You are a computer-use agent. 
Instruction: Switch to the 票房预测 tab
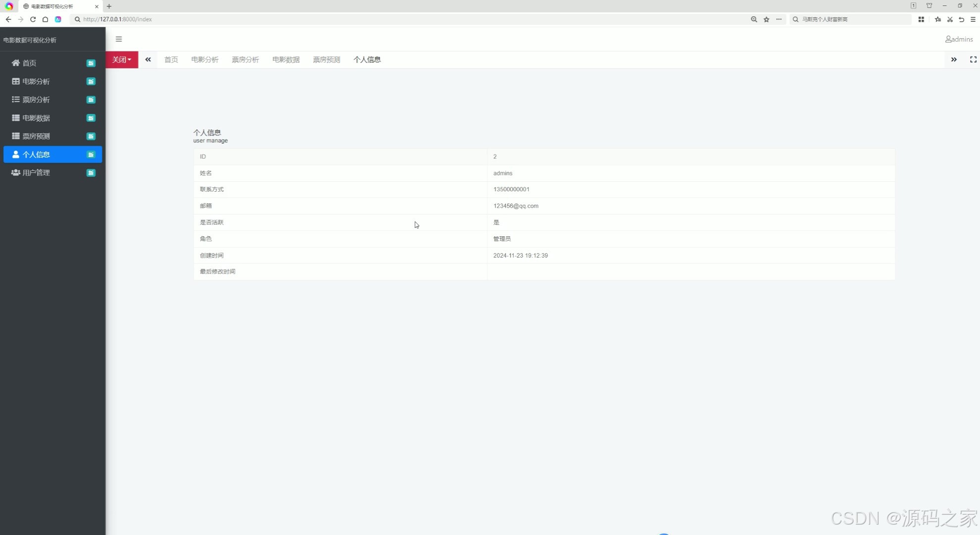pyautogui.click(x=326, y=59)
